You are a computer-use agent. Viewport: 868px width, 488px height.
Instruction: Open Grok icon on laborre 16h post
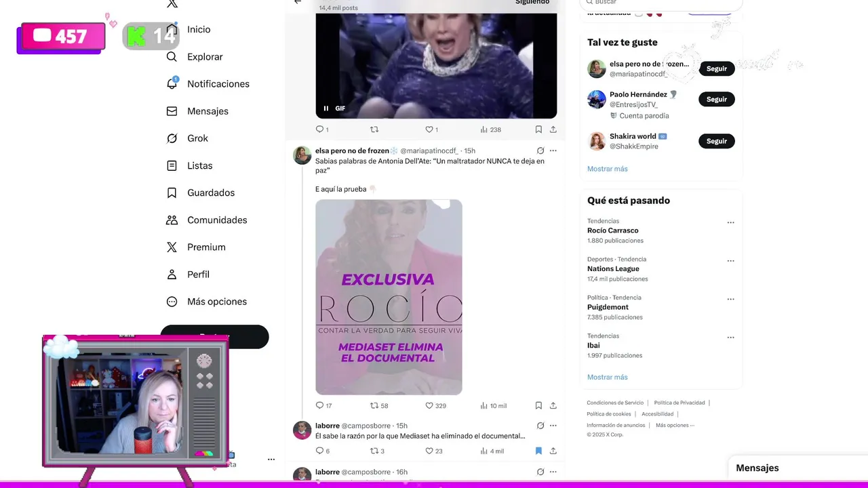click(x=540, y=472)
